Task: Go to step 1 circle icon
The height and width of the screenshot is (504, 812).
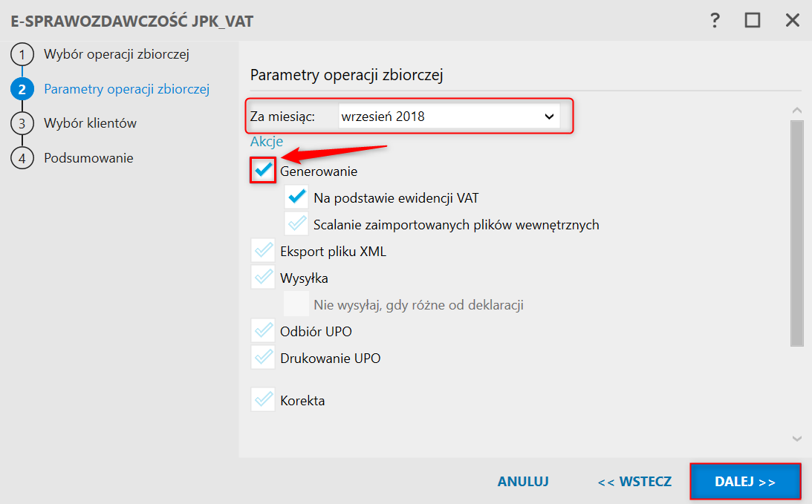Action: click(x=22, y=55)
